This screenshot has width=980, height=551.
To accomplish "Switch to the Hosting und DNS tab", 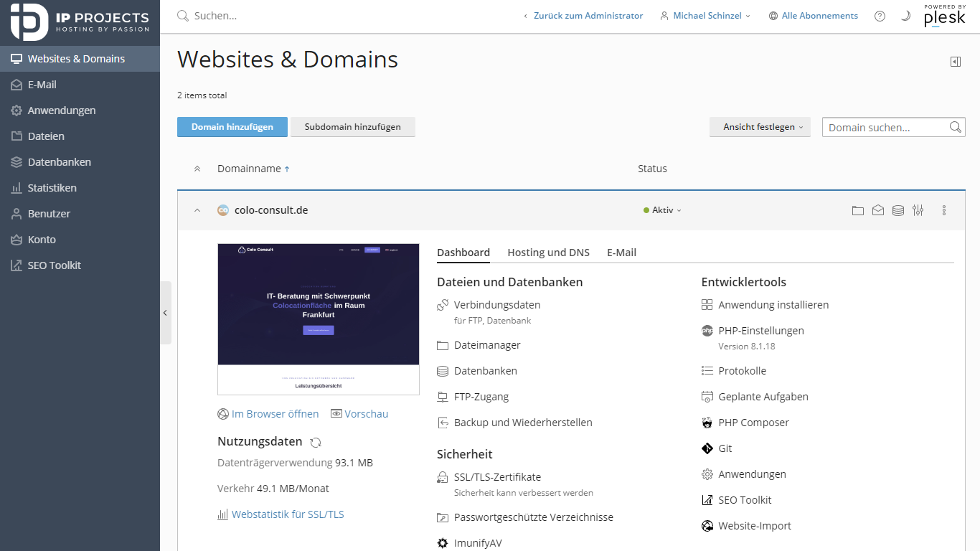I will (548, 253).
